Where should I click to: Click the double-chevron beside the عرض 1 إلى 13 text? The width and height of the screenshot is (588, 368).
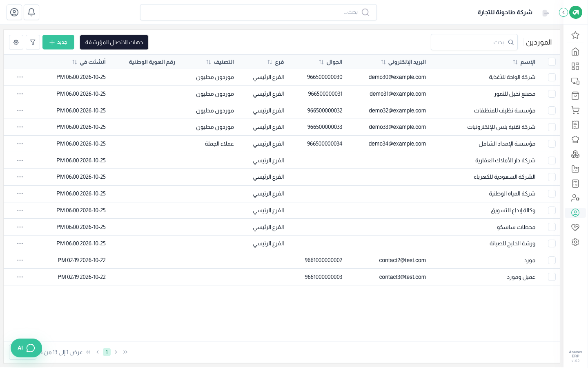coord(89,352)
